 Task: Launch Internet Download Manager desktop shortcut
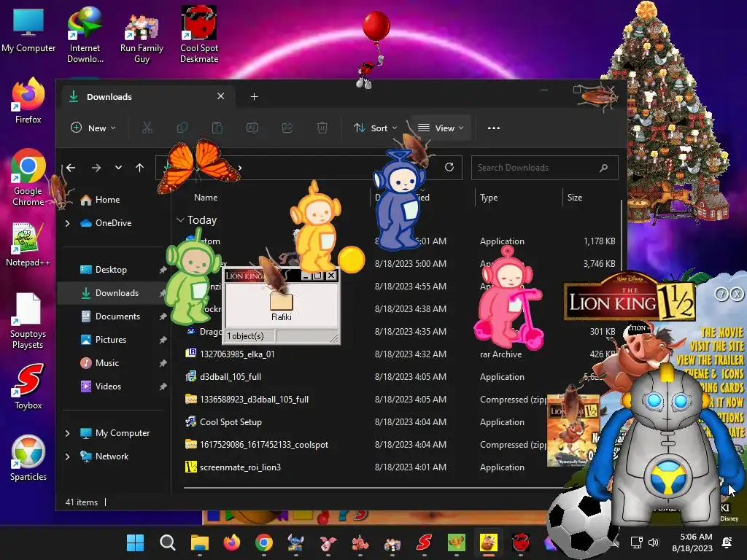click(85, 34)
